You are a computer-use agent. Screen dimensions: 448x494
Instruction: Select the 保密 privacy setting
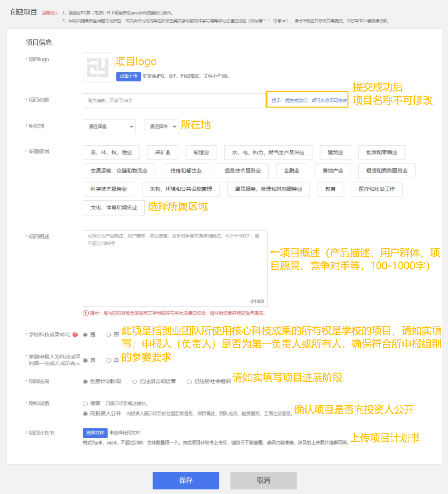(85, 404)
